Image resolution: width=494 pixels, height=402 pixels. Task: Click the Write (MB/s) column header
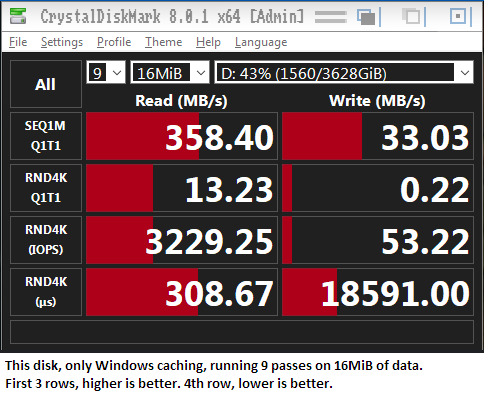377,101
